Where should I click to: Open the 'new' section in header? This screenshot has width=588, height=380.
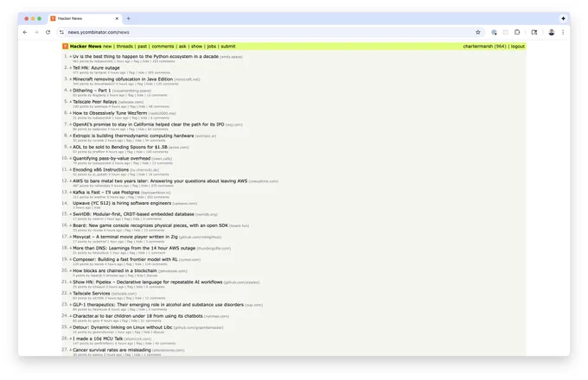tap(107, 47)
